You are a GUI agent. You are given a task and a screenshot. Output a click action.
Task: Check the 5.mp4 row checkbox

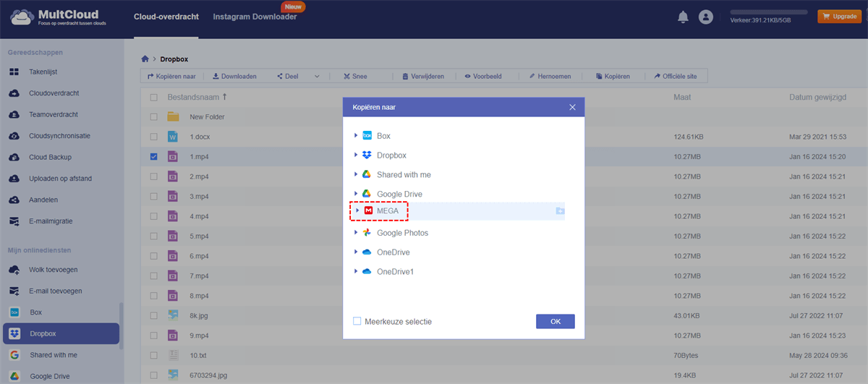153,236
